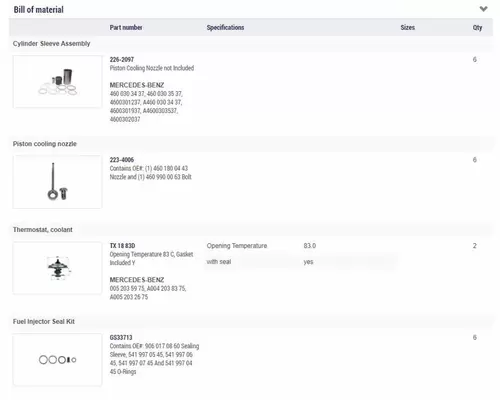Click MERCEDES-BENZ label under thermostat part
This screenshot has width=500, height=400.
tap(137, 280)
